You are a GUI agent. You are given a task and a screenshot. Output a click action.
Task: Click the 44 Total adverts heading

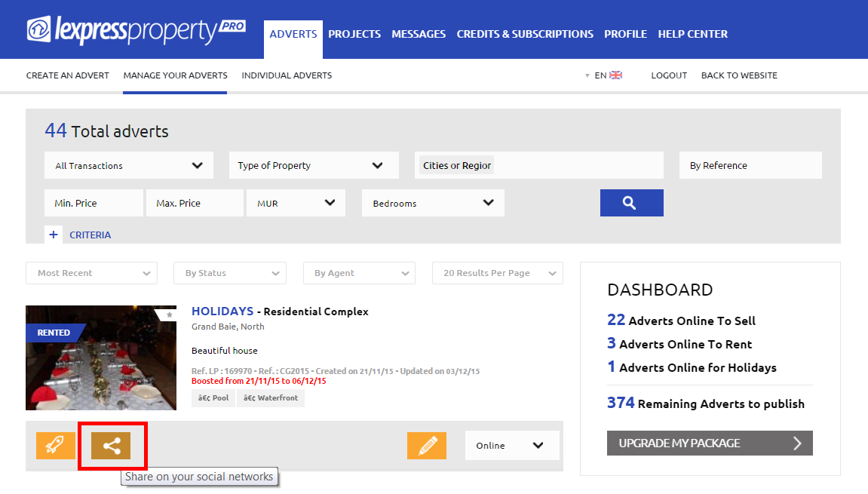tap(107, 130)
